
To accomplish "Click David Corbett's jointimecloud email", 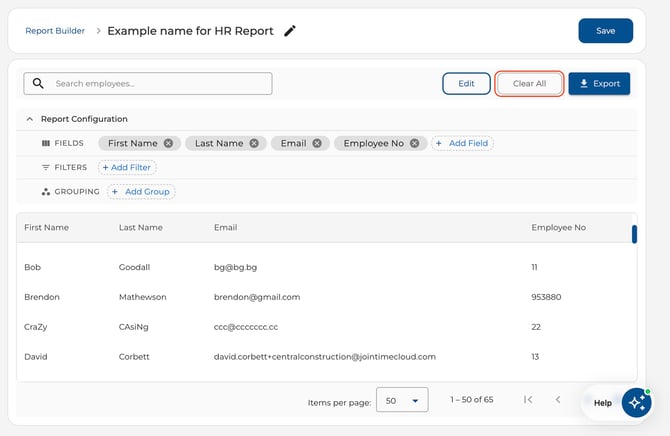I will [x=325, y=356].
